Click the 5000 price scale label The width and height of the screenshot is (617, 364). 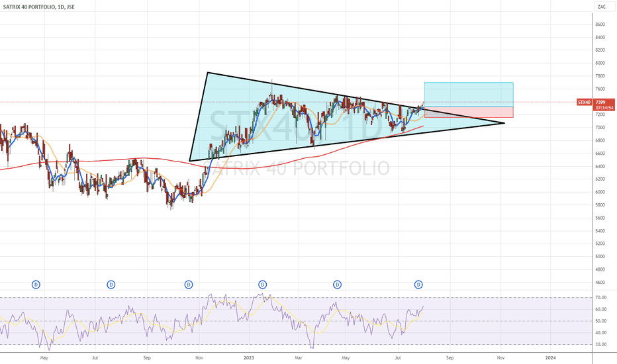tap(600, 257)
